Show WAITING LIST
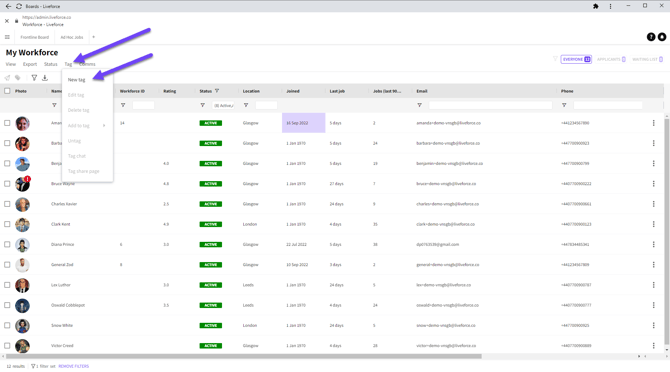 coord(647,59)
